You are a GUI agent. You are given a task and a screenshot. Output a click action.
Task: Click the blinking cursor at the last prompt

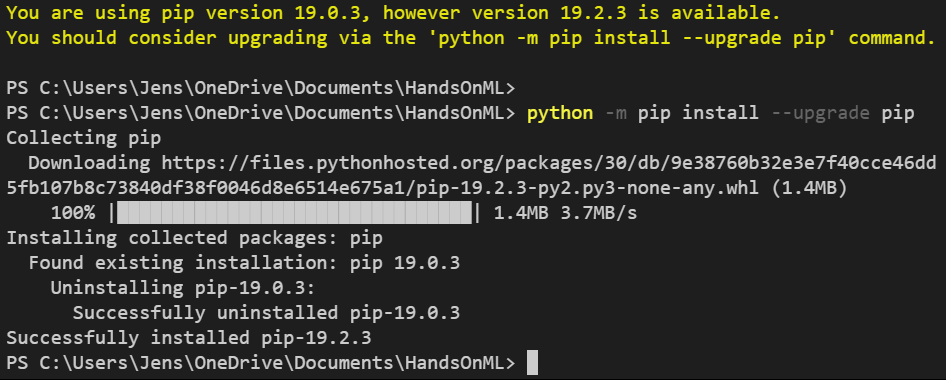click(532, 363)
